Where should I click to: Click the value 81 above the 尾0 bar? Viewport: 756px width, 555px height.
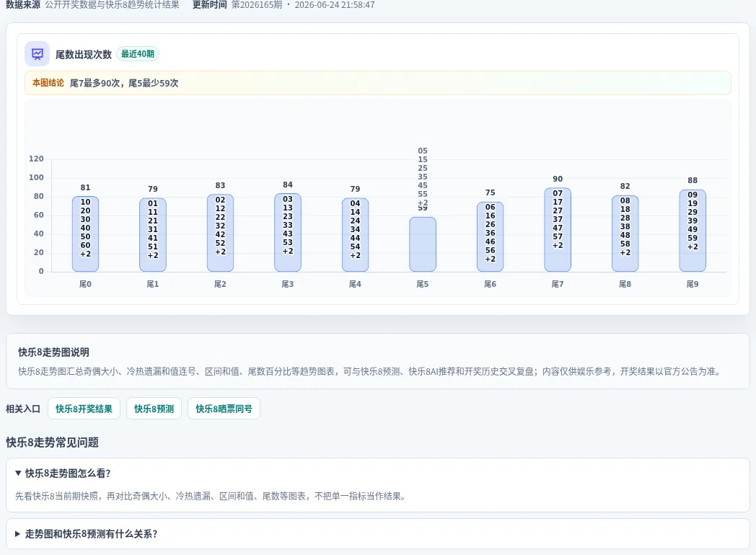tap(85, 187)
